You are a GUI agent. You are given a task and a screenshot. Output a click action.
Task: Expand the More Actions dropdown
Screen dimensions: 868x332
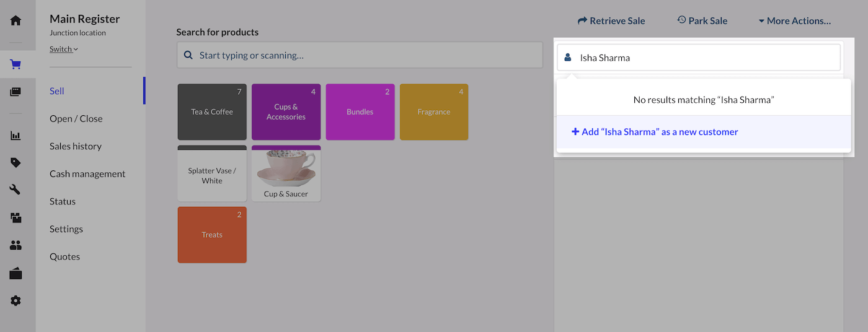pyautogui.click(x=794, y=20)
